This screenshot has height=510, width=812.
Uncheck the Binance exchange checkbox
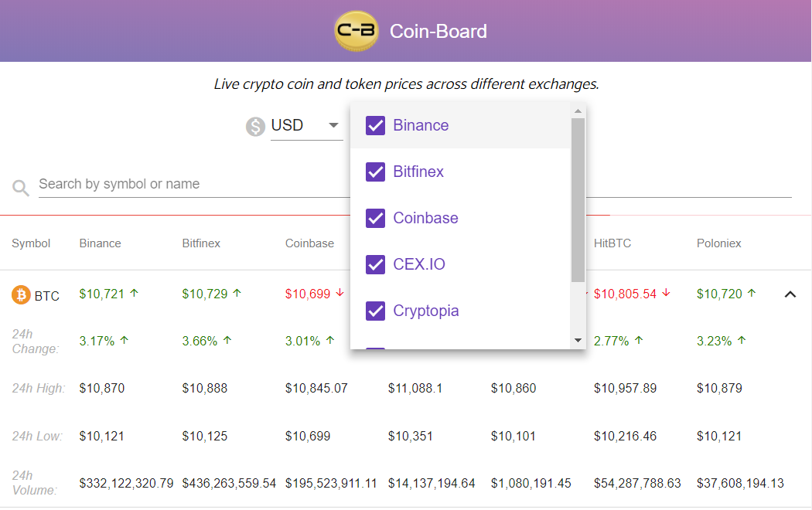pos(375,125)
